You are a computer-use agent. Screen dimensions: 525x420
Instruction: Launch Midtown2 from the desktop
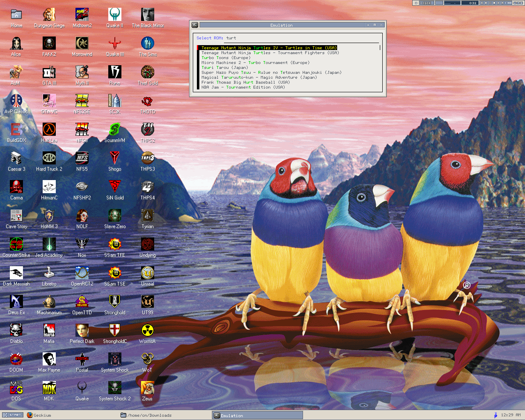tap(82, 17)
